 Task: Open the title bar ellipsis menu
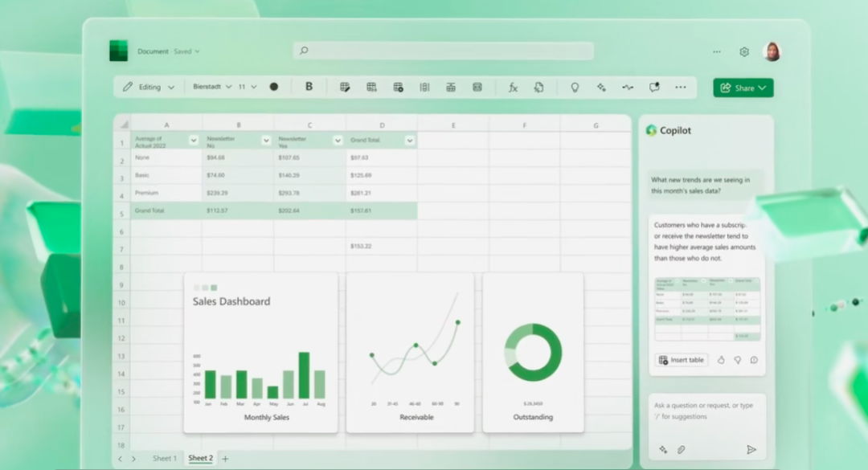click(x=717, y=51)
